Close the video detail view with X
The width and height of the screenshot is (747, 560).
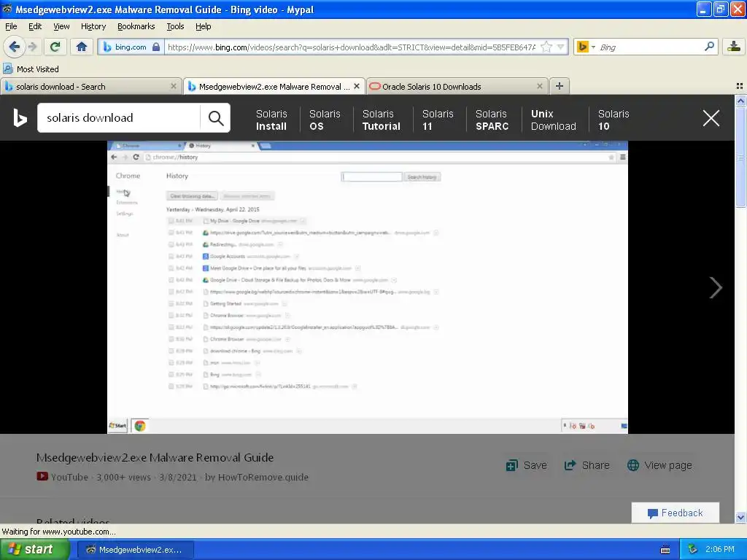(x=711, y=118)
